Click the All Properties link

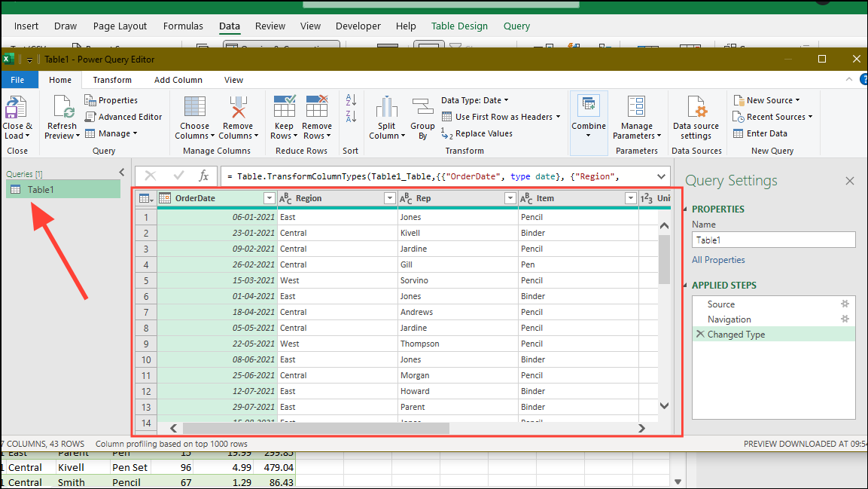(x=718, y=260)
